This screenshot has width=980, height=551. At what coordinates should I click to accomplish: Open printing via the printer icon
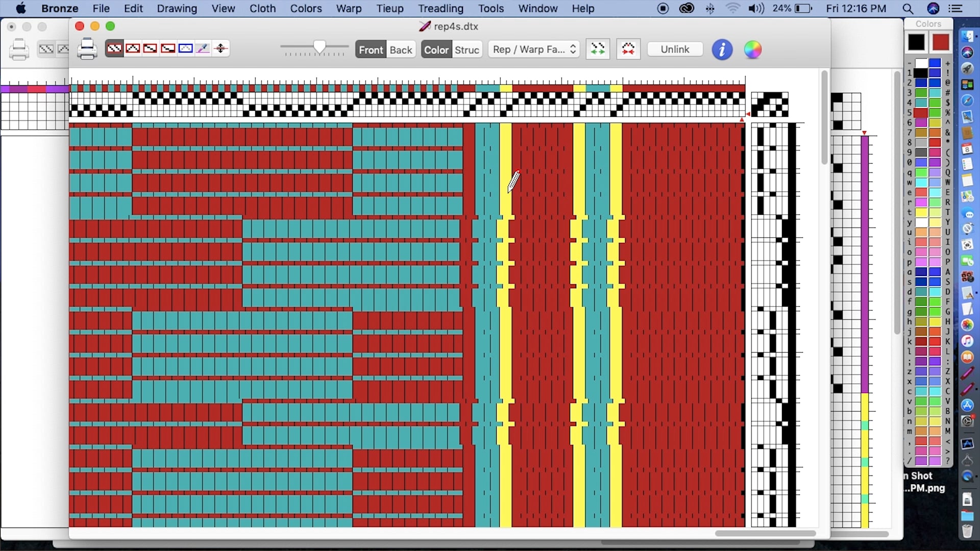click(87, 48)
